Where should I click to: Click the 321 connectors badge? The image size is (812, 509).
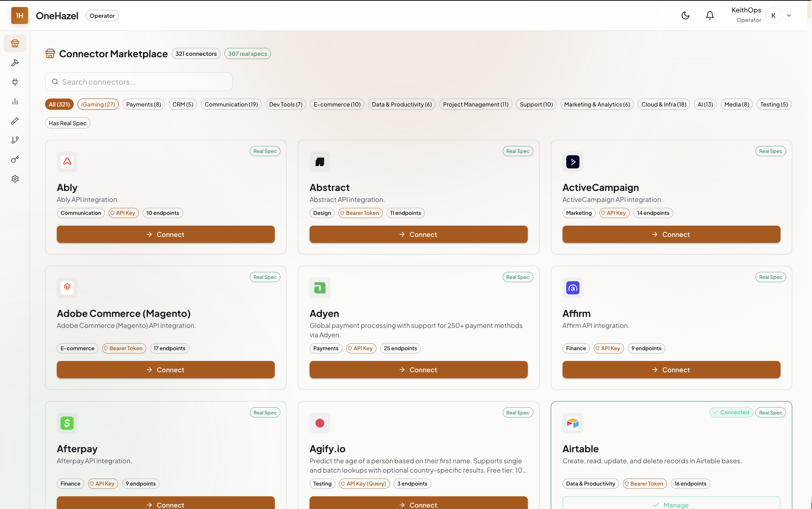196,53
